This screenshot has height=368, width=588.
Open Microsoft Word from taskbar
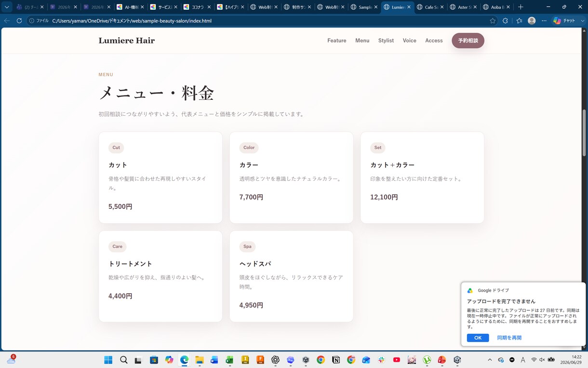pos(214,360)
